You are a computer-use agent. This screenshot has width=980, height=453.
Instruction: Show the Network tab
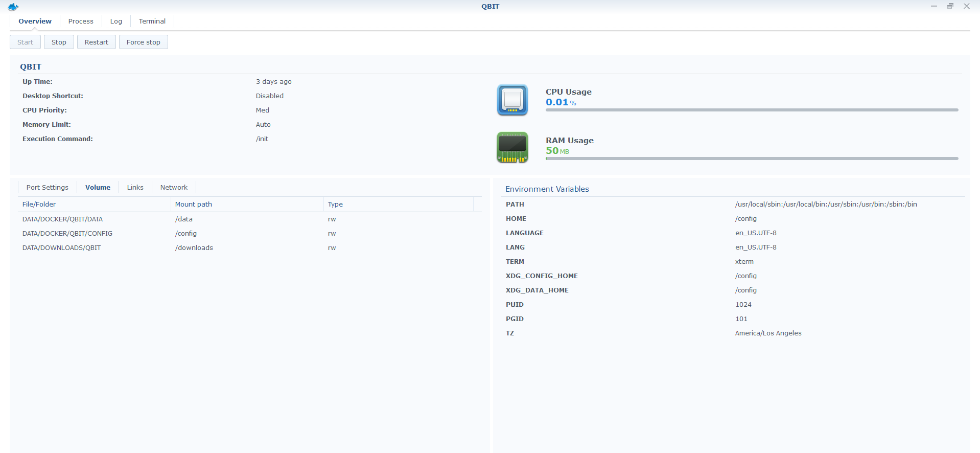pos(174,187)
